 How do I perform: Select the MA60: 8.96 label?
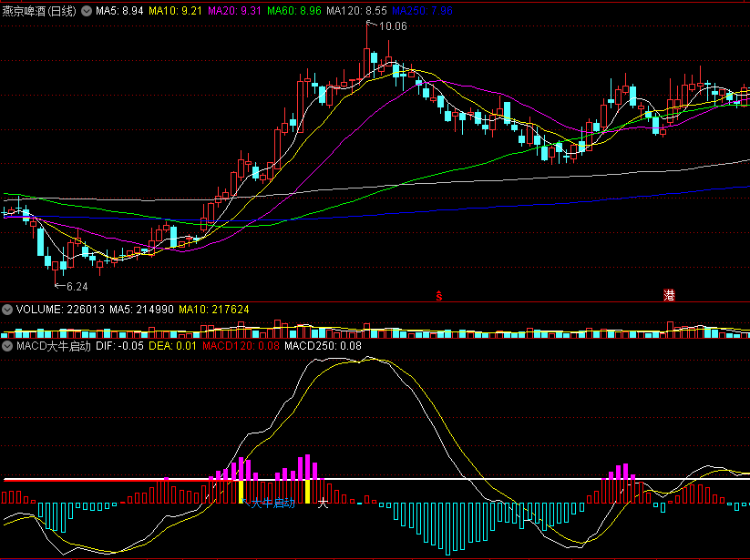click(294, 11)
